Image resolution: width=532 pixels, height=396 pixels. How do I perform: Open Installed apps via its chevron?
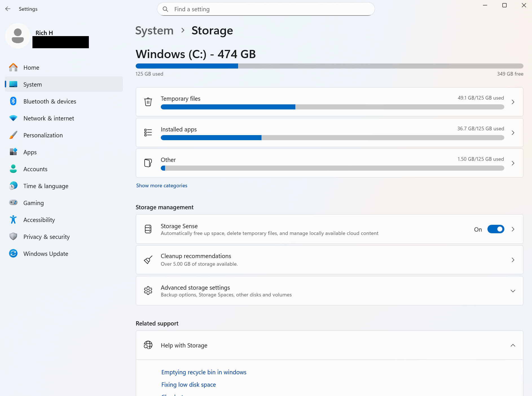coord(513,133)
